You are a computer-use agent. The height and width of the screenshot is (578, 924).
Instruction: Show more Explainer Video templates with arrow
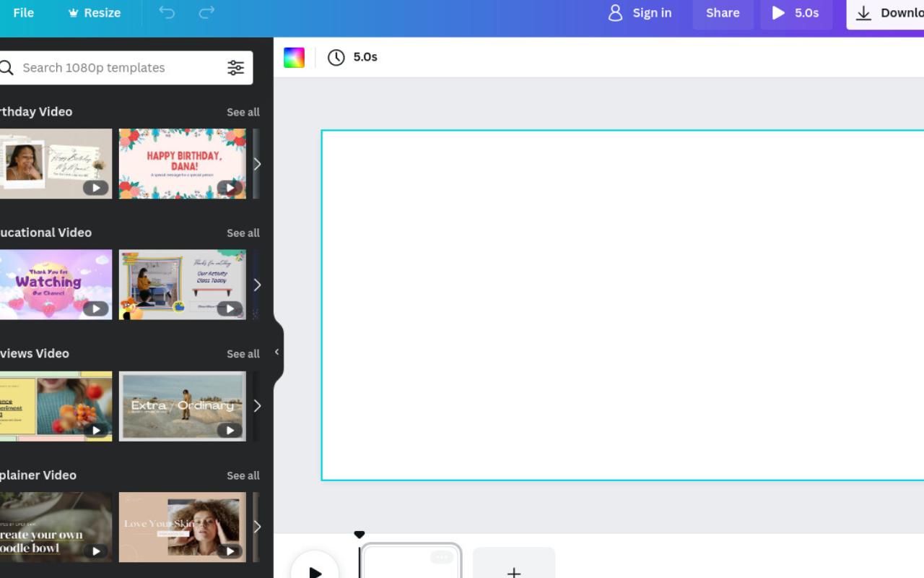click(257, 527)
